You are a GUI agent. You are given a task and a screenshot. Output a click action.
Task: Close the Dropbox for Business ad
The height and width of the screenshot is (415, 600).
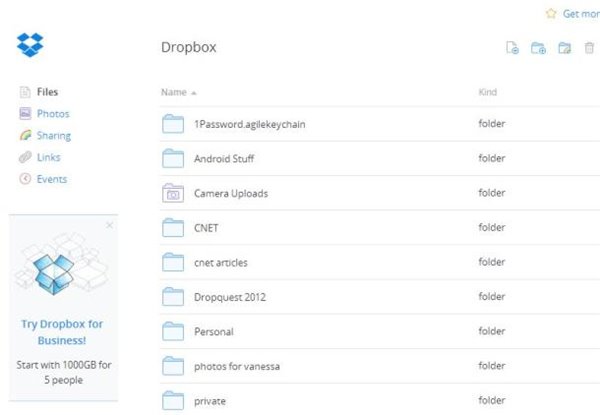click(109, 226)
